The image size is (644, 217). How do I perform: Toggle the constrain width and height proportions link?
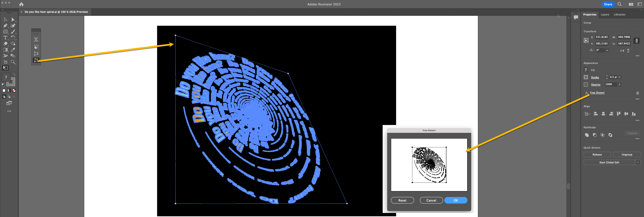click(636, 41)
